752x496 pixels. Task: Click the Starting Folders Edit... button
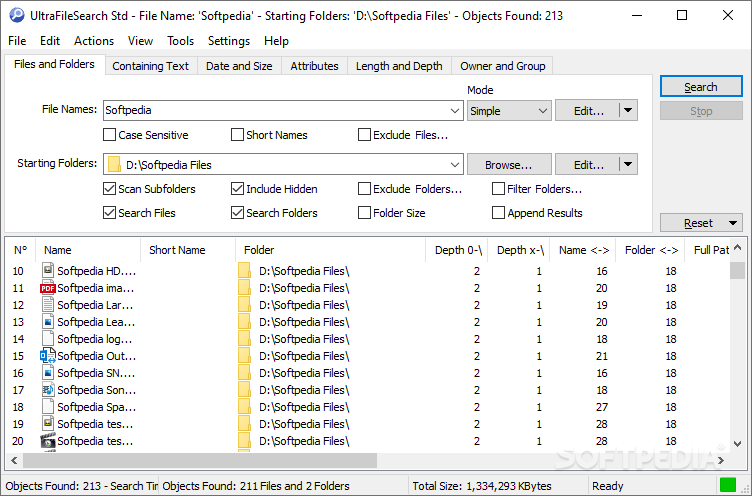588,165
